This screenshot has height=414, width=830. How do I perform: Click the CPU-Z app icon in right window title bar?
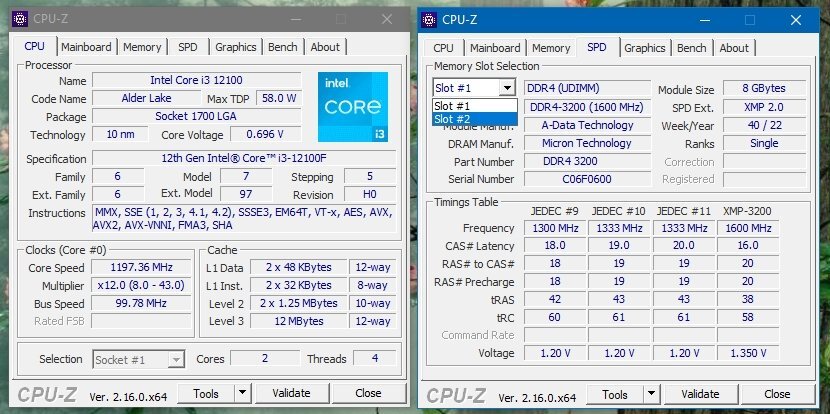[x=429, y=20]
